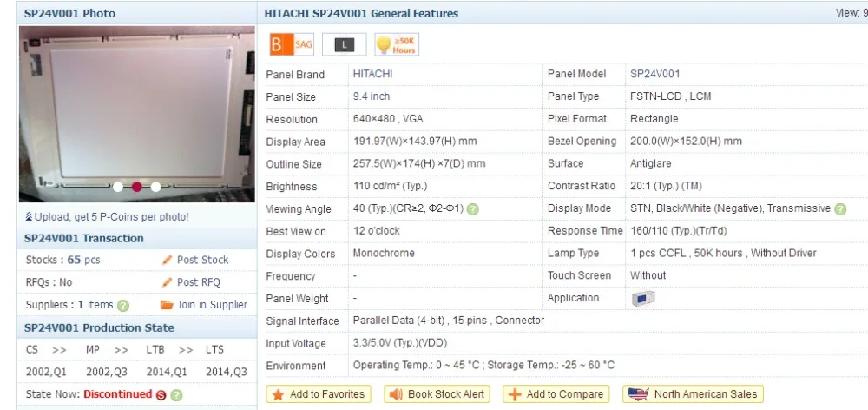Select the red middle carousel dot
868x410 pixels.
coord(137,187)
